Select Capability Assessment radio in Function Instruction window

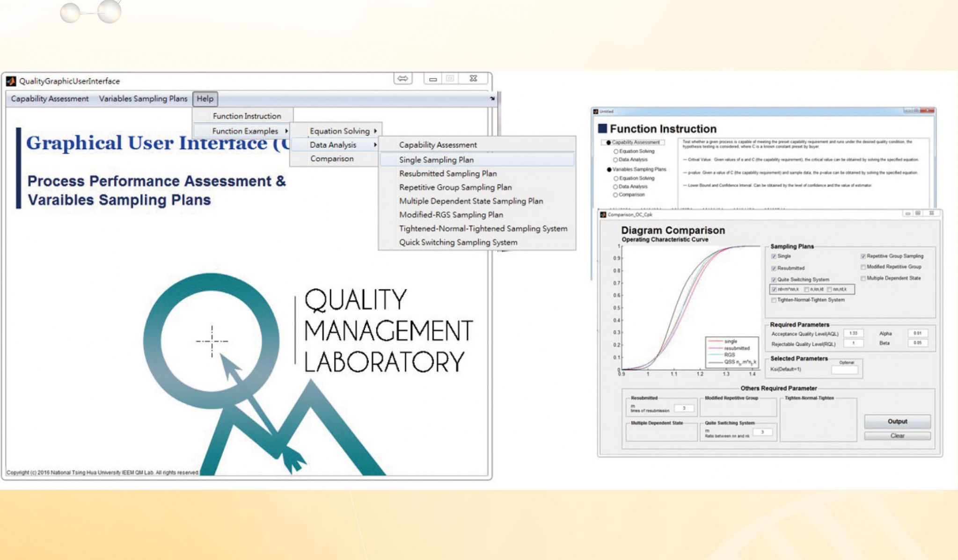[x=608, y=142]
